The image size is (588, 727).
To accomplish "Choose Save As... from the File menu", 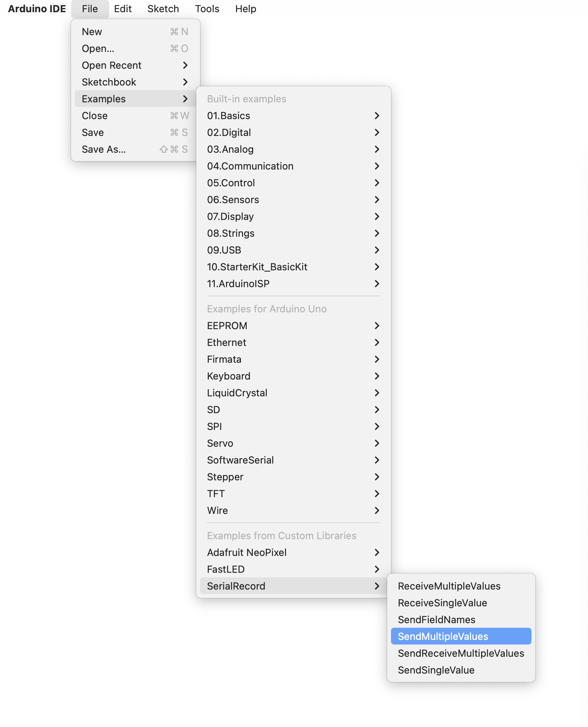I will 136,149.
